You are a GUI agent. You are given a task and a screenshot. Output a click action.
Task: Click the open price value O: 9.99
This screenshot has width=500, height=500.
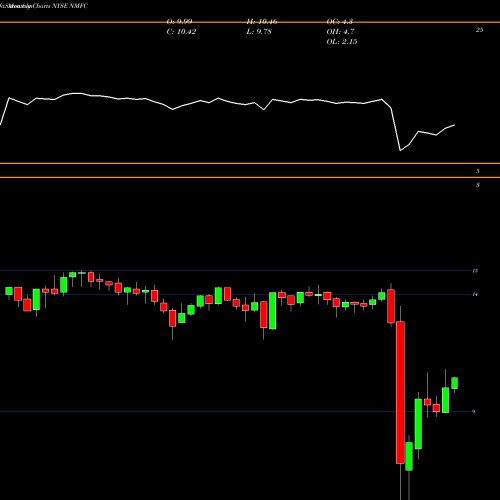coord(179,22)
